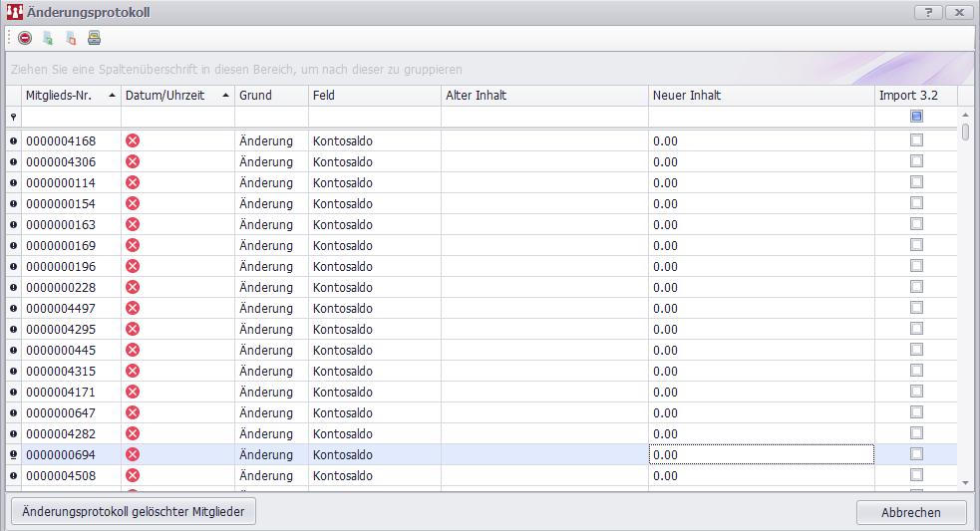Click the Neuer Inhalt column header
The height and width of the screenshot is (531, 980).
coord(761,96)
